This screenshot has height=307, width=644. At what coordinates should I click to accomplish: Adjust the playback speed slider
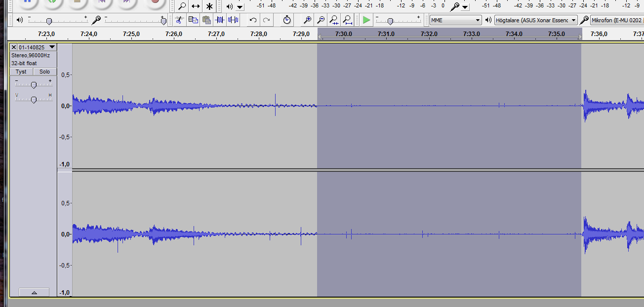(390, 21)
